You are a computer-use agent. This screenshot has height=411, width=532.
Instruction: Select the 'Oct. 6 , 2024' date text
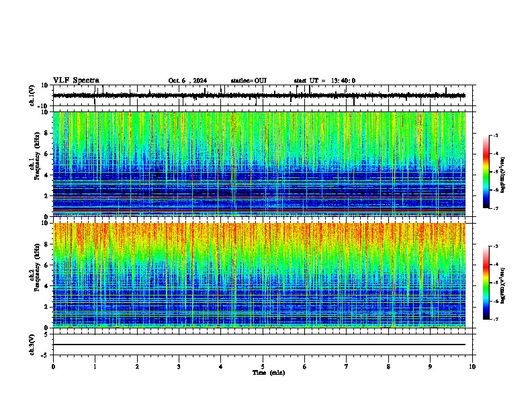[x=187, y=81]
